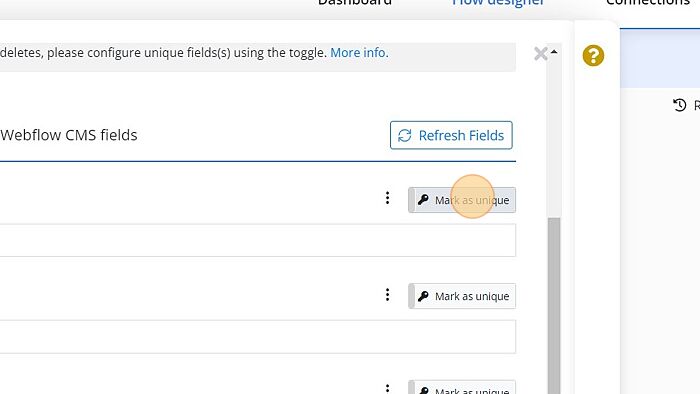Click the Refresh Fields button
The height and width of the screenshot is (394, 700).
coord(451,135)
